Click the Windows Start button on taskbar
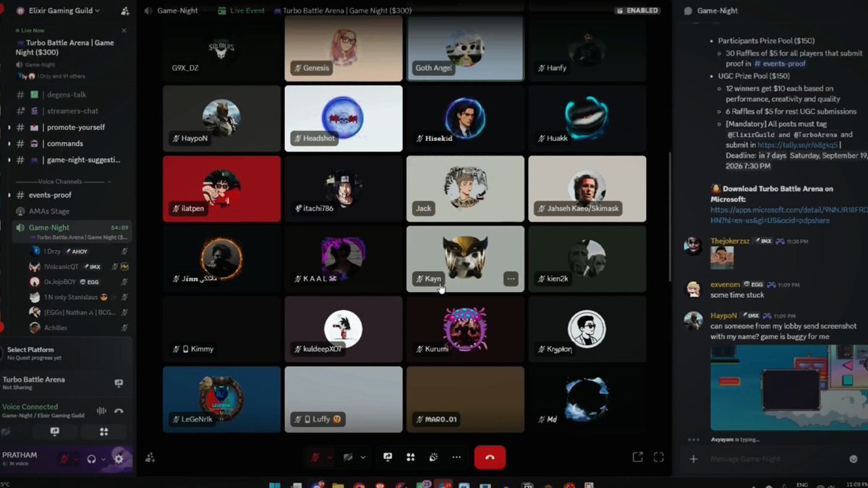This screenshot has width=868, height=488. (276, 484)
